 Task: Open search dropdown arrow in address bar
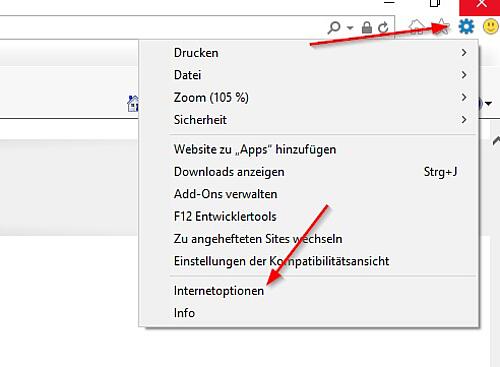click(x=350, y=28)
